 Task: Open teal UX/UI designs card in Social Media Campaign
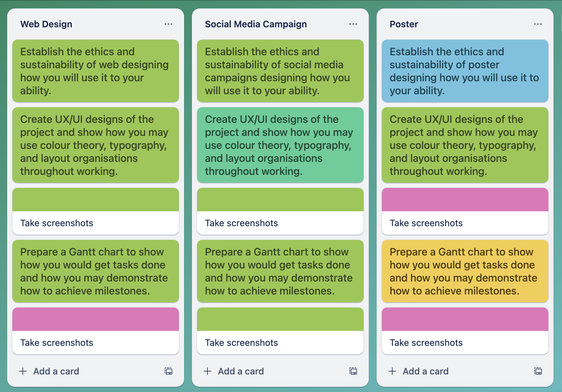(x=280, y=145)
